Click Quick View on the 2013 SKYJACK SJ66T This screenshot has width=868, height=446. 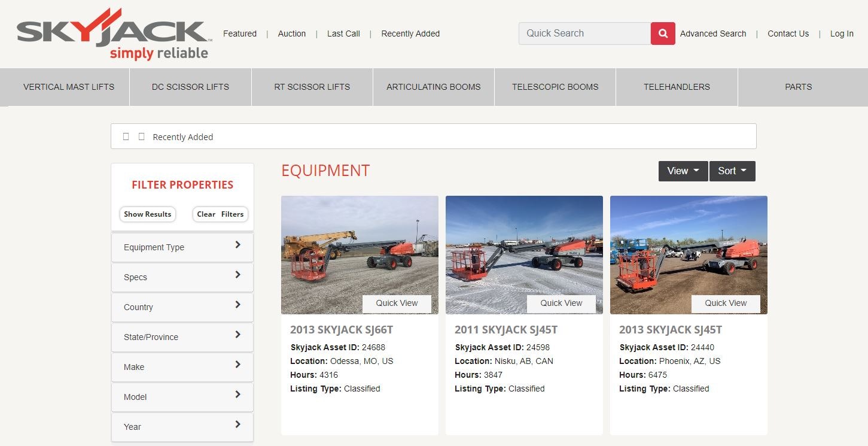point(397,304)
